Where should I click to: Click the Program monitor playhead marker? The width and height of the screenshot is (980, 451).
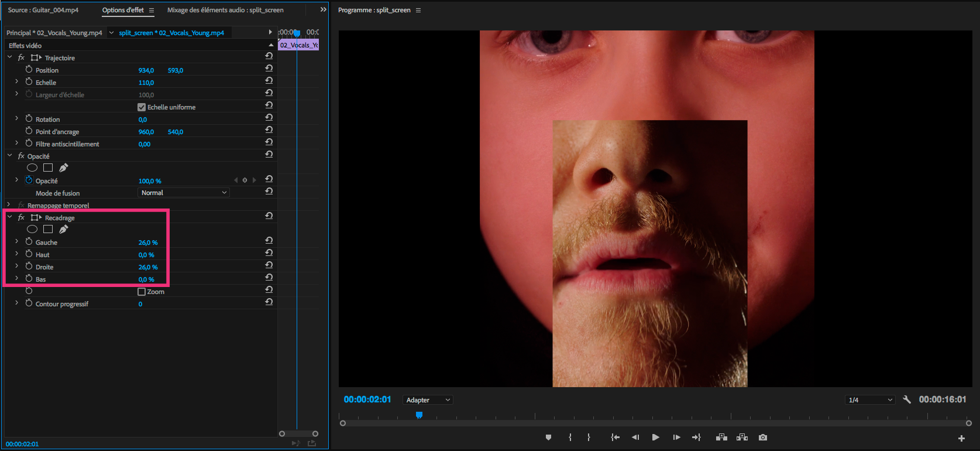(x=419, y=415)
